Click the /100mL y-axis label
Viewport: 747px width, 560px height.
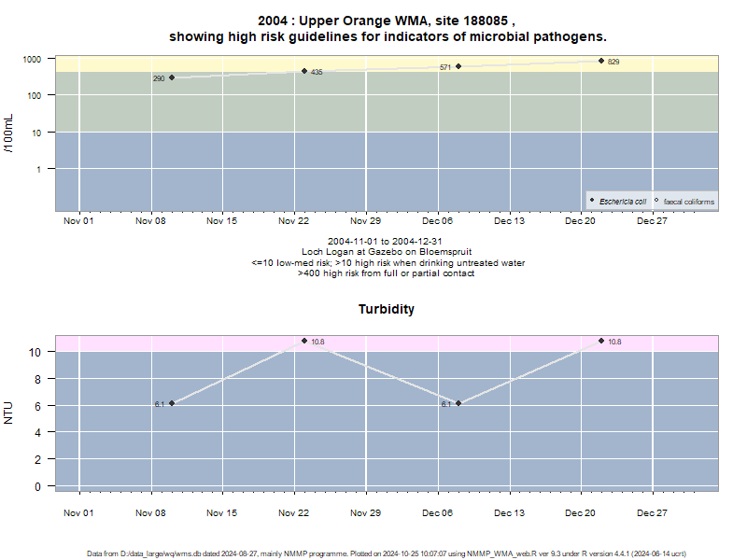point(8,133)
